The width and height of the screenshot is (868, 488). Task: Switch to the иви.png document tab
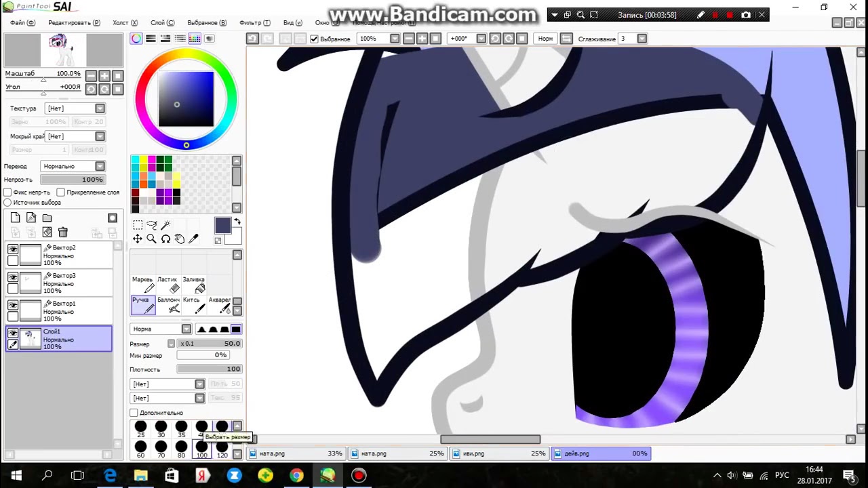click(498, 453)
